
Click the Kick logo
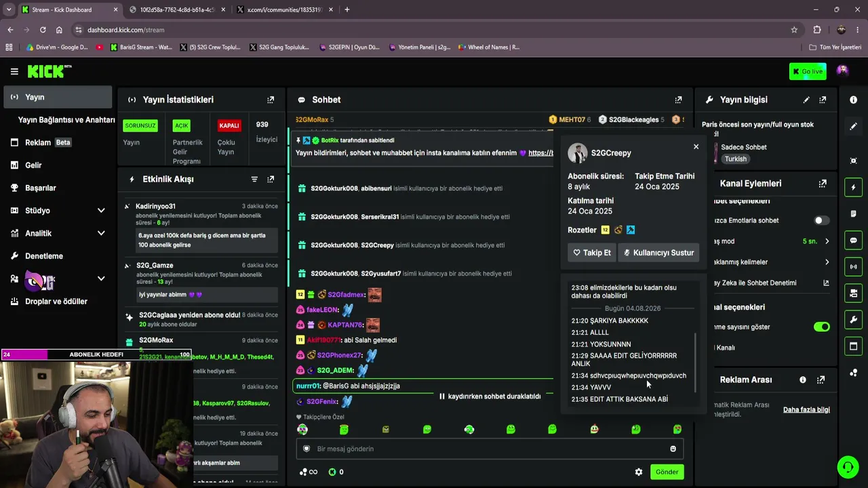click(x=50, y=71)
